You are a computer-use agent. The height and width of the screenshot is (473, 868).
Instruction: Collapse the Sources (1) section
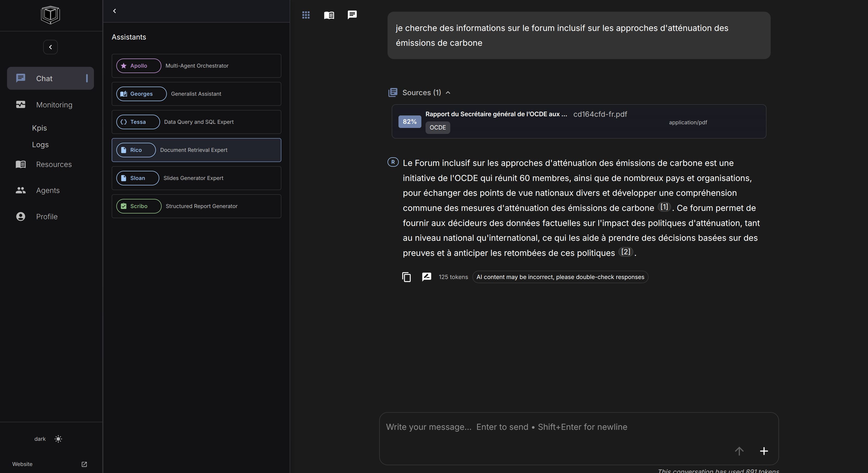pos(448,93)
